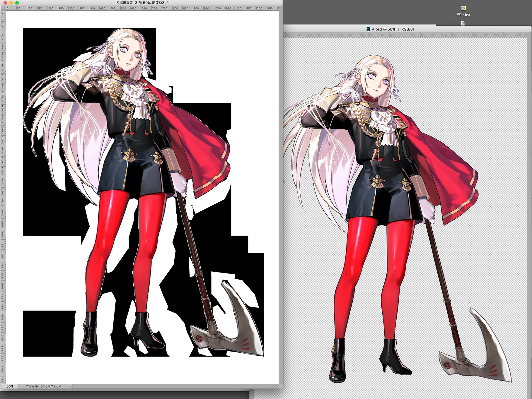This screenshot has height=399, width=532.
Task: Click the ファイル: 54.3M/42.6M status text
Action: click(x=44, y=386)
